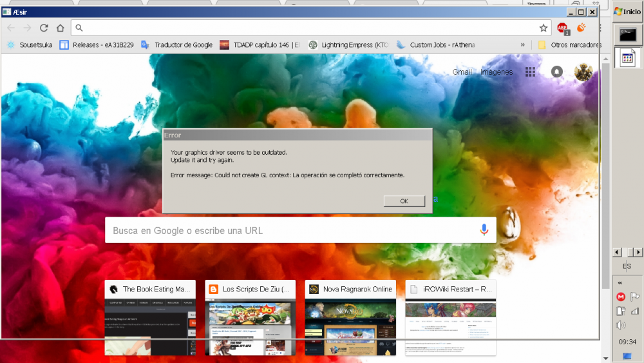The image size is (644, 363).
Task: Open the Imágenes link
Action: (497, 72)
